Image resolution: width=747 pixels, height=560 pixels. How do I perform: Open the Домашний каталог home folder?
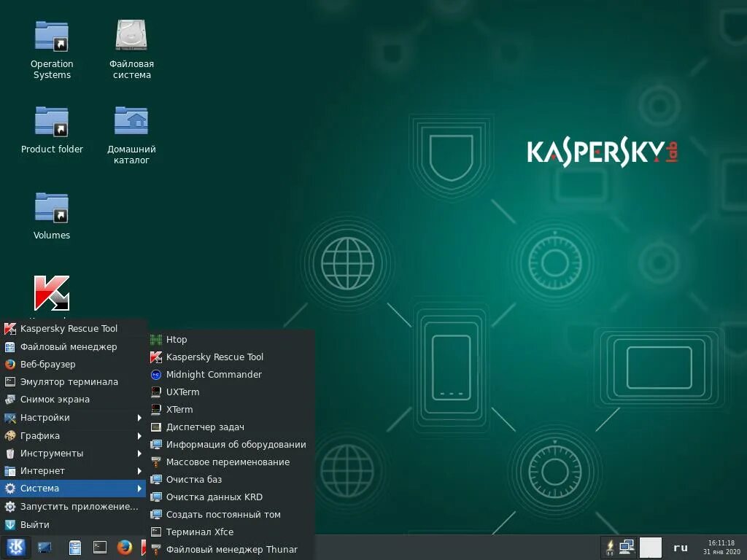[x=131, y=135]
